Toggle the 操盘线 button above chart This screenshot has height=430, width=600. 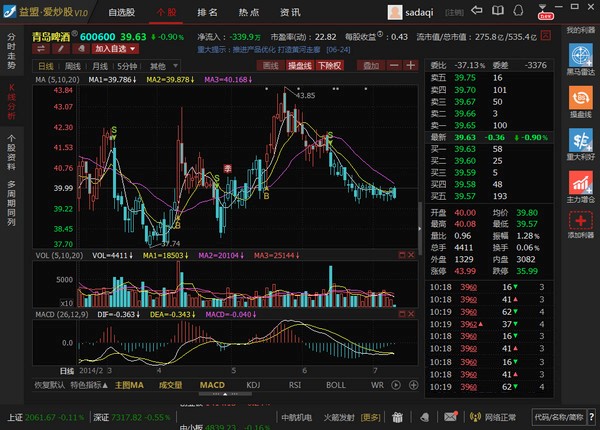[300, 65]
